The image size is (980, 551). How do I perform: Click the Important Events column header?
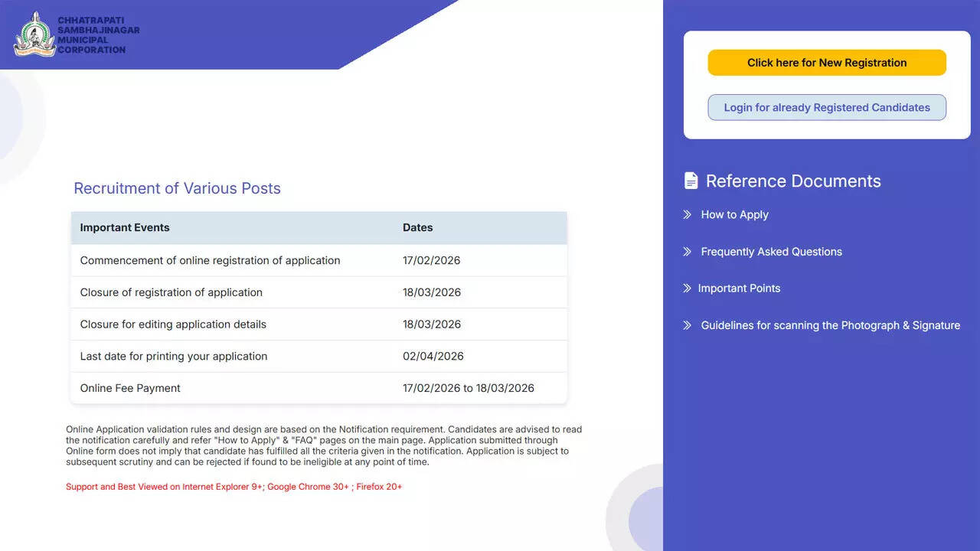pos(124,227)
